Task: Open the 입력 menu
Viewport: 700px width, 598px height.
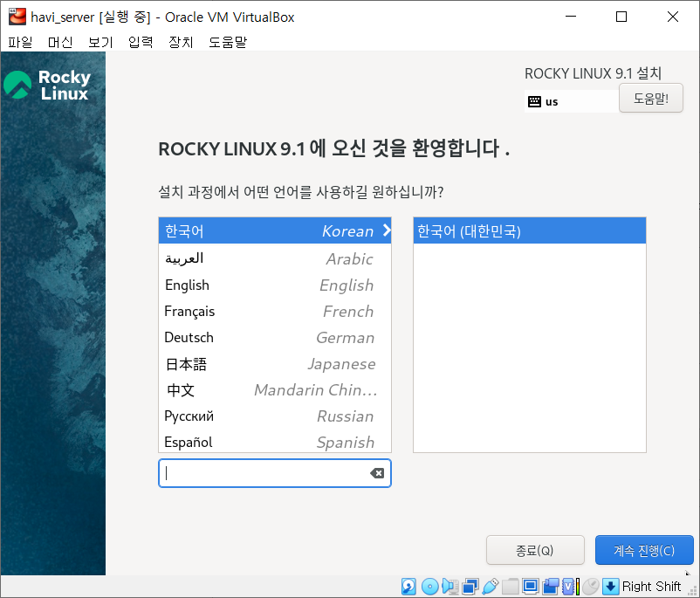Action: (x=141, y=42)
